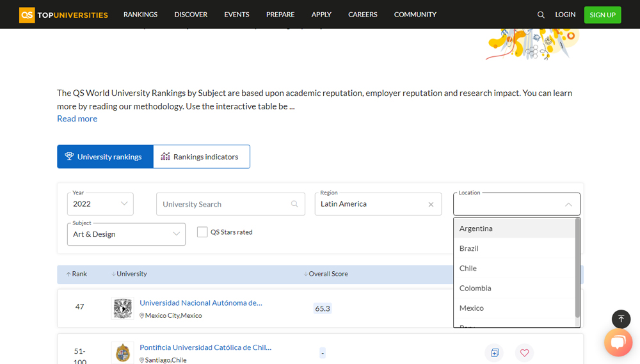Select Brazil in the Location list
Viewport: 640px width, 364px height.
(515, 248)
